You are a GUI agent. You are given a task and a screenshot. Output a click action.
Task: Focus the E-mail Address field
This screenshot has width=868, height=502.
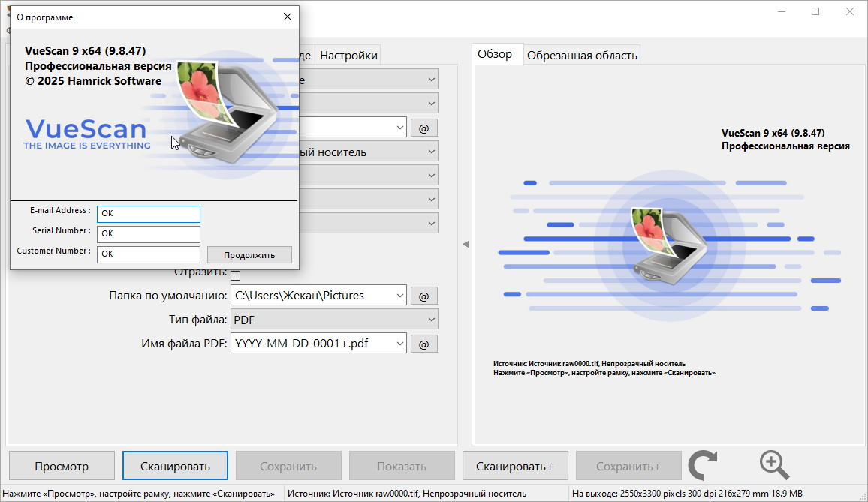tap(149, 214)
